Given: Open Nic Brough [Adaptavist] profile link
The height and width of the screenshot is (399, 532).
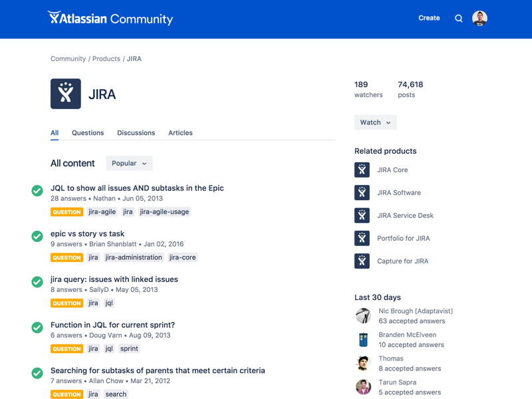Looking at the screenshot, I should [x=415, y=311].
